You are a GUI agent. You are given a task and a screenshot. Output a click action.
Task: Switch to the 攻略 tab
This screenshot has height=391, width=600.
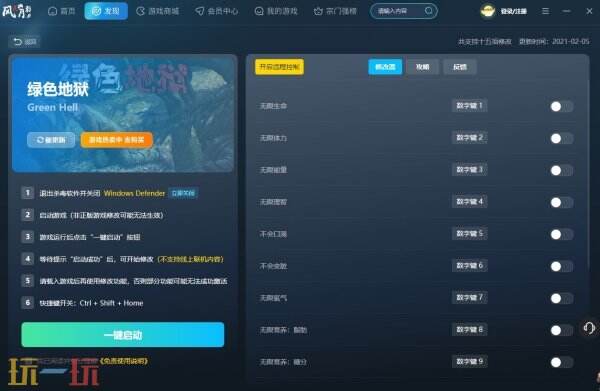click(422, 67)
